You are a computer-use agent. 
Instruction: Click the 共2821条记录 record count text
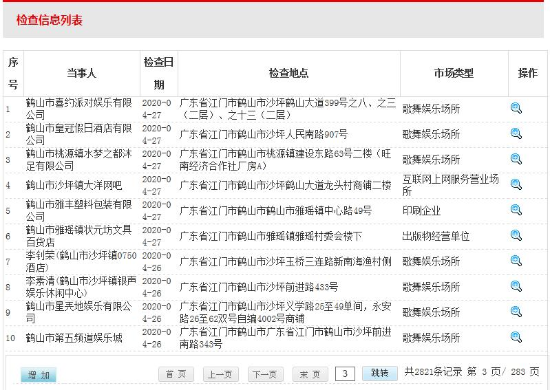coord(433,371)
